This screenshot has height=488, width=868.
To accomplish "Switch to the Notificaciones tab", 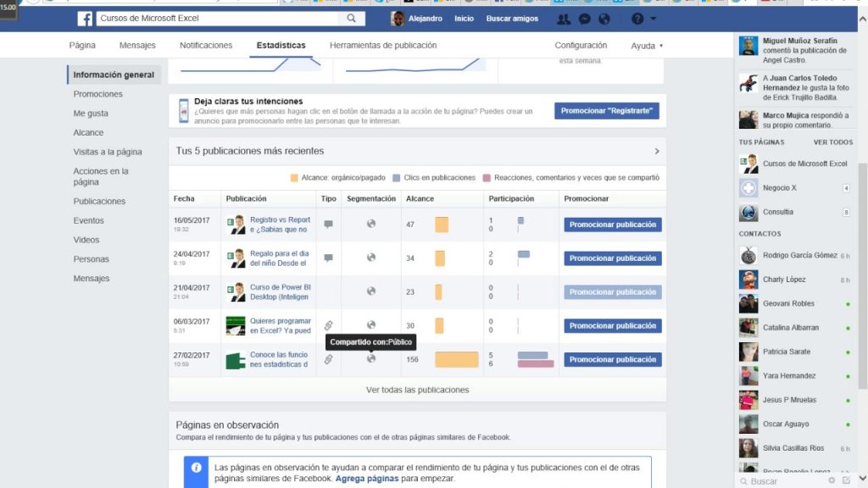I will (206, 46).
